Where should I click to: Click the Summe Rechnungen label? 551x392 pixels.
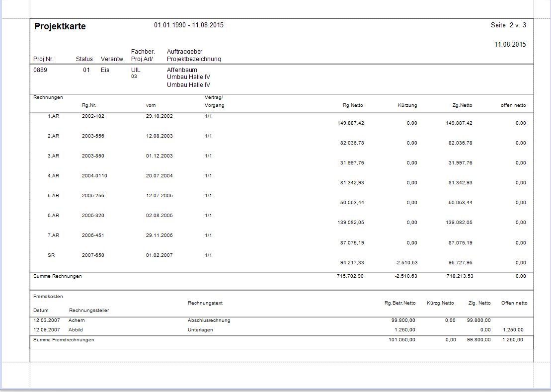58,276
